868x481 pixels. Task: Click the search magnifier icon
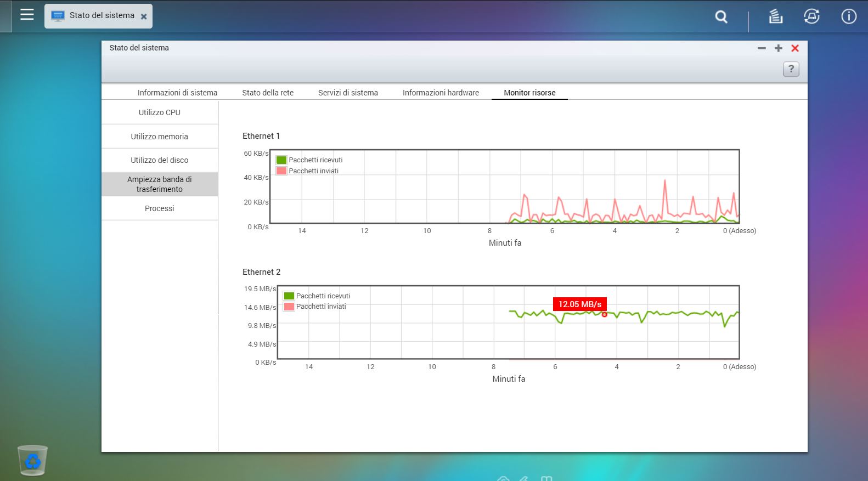click(721, 17)
